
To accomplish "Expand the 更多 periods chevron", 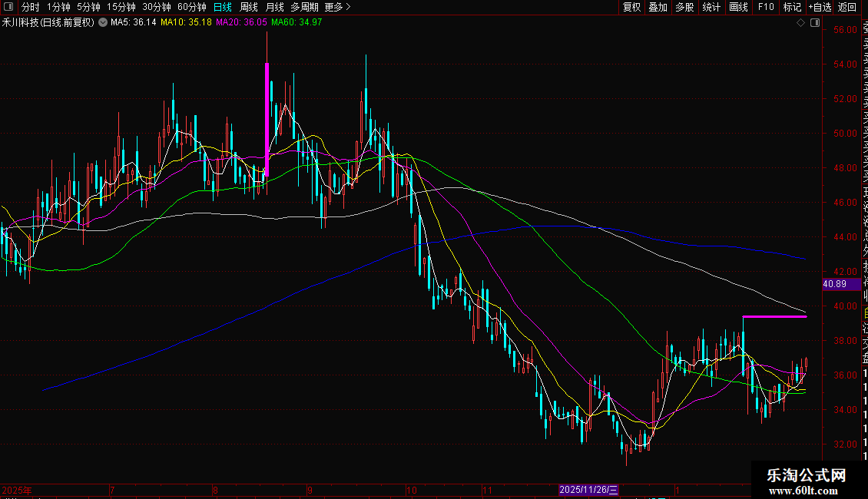I will pyautogui.click(x=337, y=7).
